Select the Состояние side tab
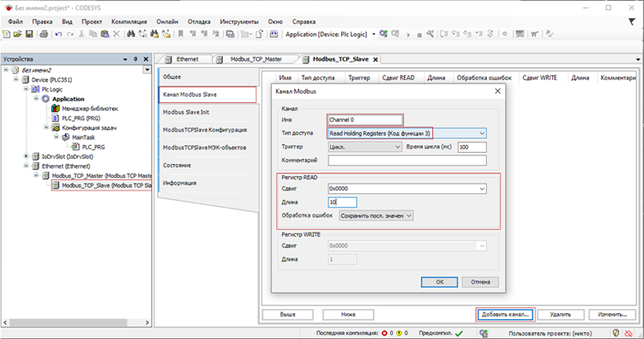Screen dimensions: 644x339 point(208,165)
